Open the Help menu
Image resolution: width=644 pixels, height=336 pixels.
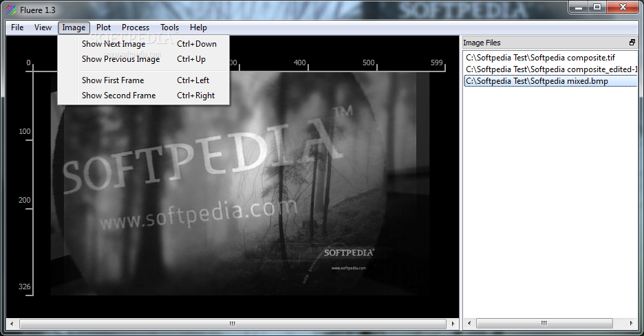coord(198,27)
